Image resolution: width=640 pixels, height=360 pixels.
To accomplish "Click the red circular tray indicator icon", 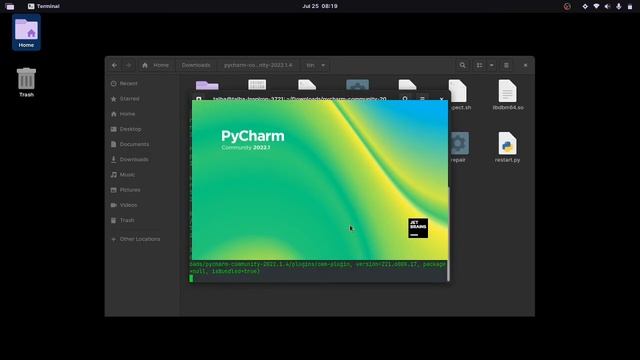I will [x=567, y=6].
